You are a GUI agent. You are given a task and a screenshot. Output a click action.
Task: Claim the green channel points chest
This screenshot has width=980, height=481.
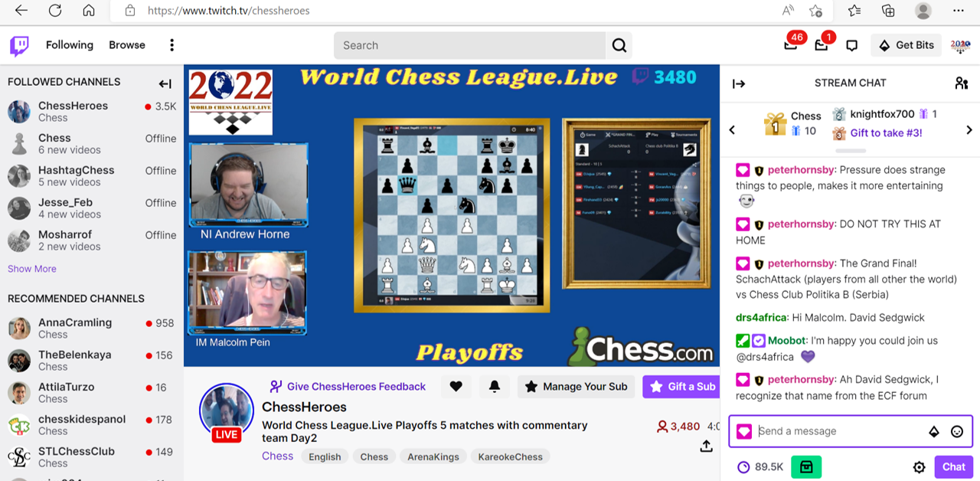coord(806,466)
